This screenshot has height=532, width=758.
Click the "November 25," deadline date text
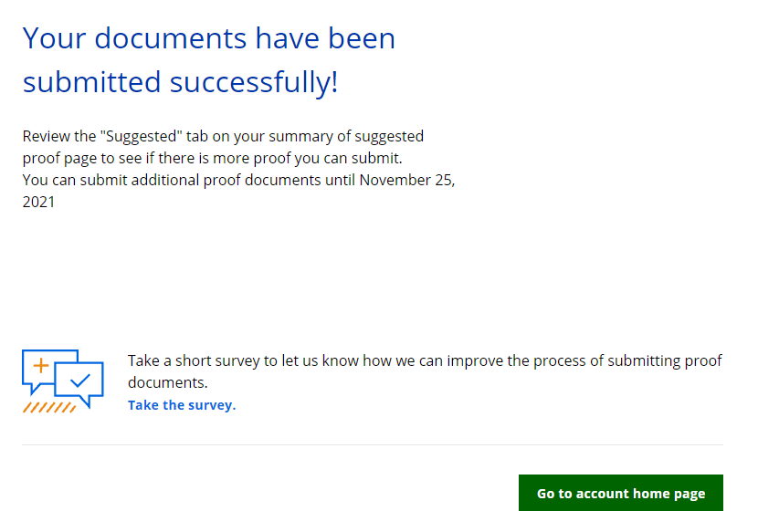[x=407, y=180]
